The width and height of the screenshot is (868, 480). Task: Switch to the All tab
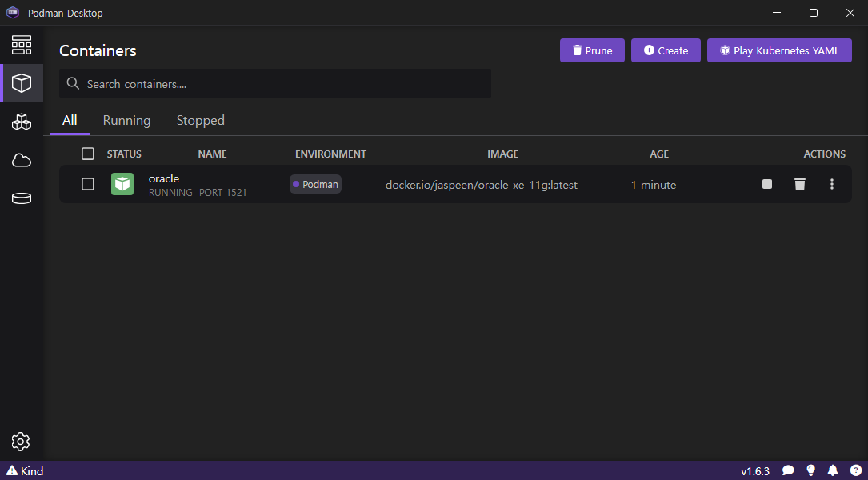pos(70,120)
